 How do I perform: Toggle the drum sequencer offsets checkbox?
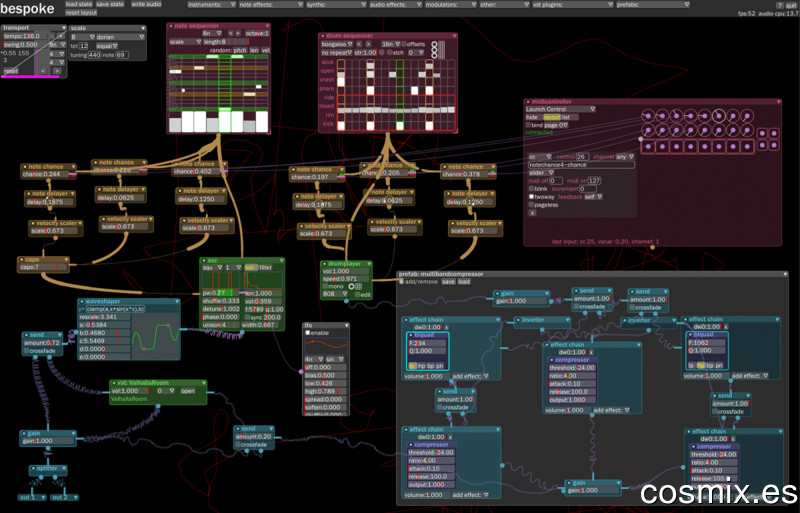(404, 44)
